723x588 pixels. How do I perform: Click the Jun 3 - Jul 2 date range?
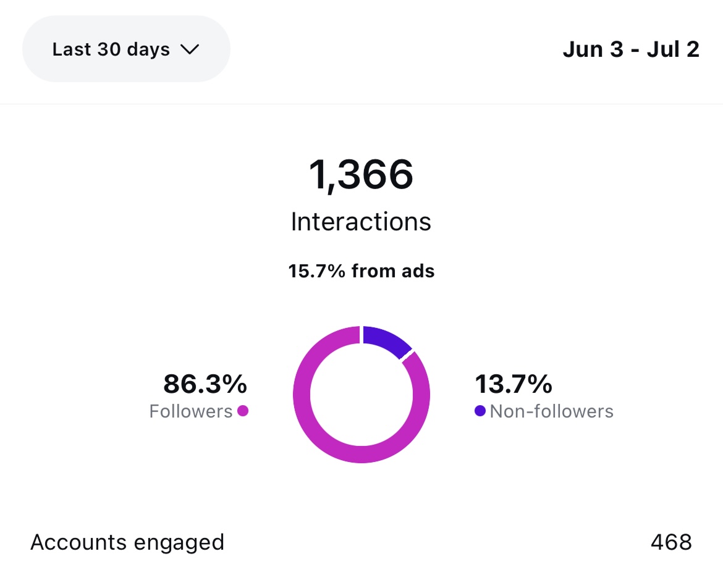(x=631, y=49)
